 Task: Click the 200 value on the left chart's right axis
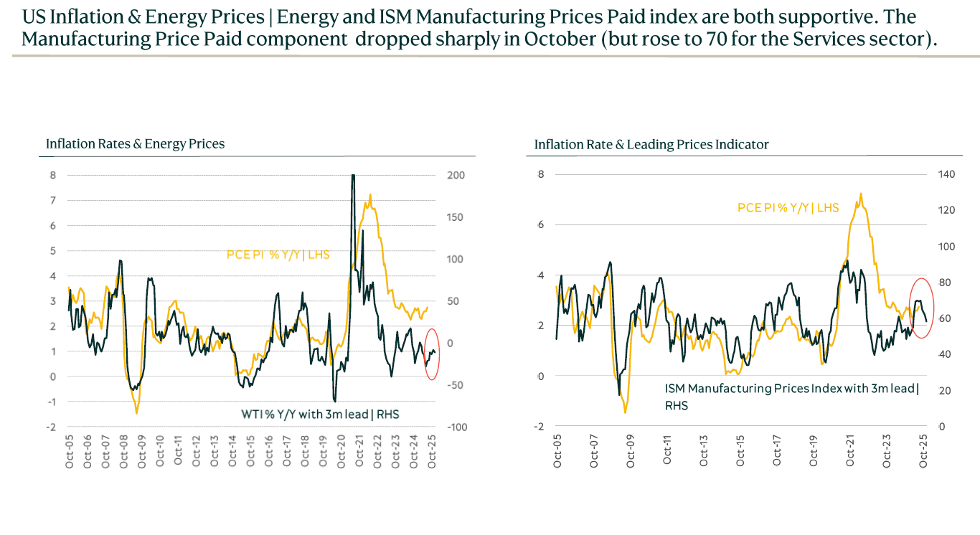click(456, 176)
